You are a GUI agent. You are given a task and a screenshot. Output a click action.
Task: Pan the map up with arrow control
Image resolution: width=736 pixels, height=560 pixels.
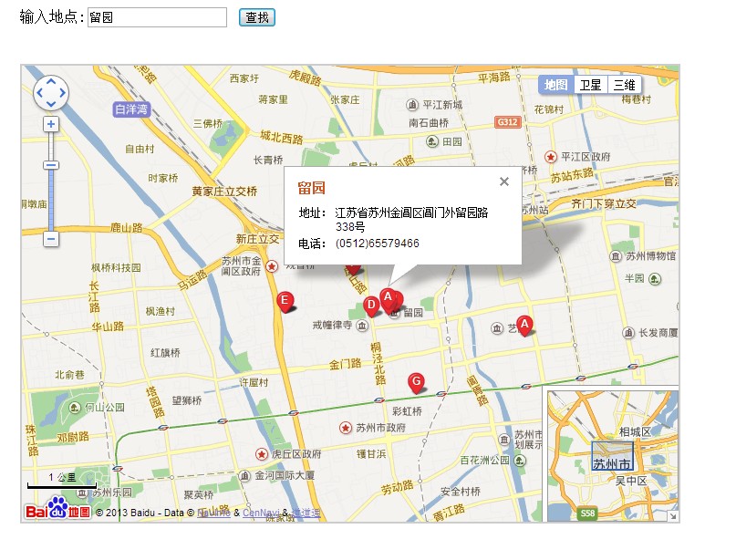pyautogui.click(x=51, y=82)
